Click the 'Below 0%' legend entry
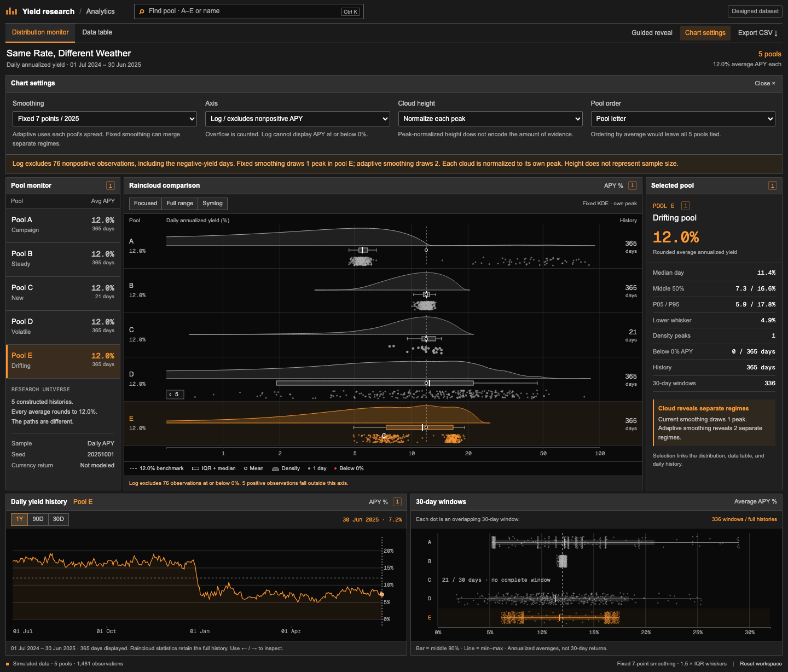 (349, 468)
